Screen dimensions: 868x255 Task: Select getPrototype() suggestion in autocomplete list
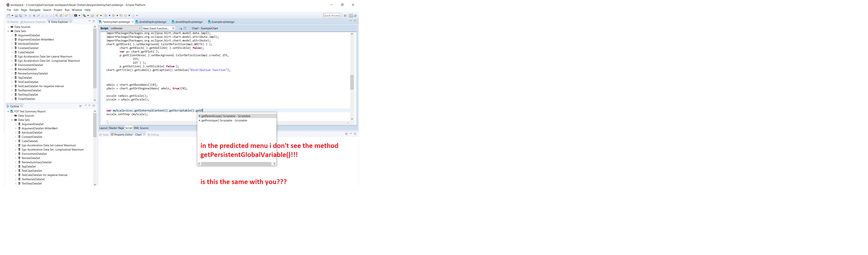[x=224, y=120]
